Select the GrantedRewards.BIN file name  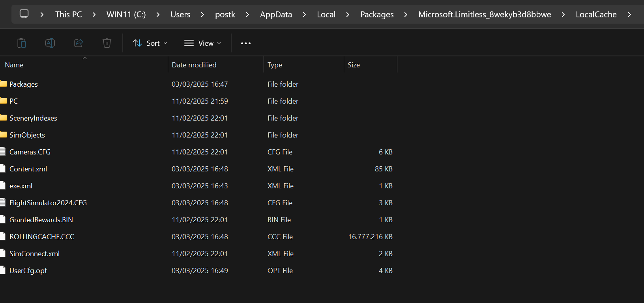coord(41,220)
